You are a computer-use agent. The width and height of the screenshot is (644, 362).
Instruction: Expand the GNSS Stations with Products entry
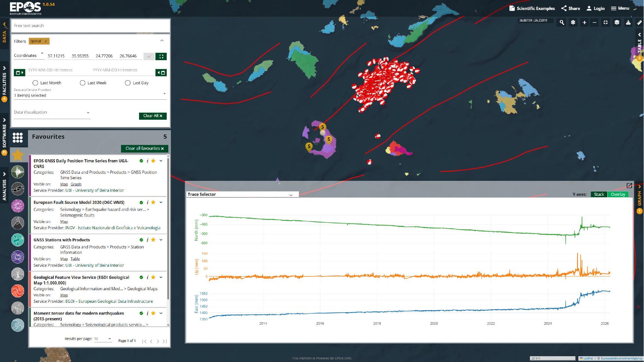click(161, 240)
